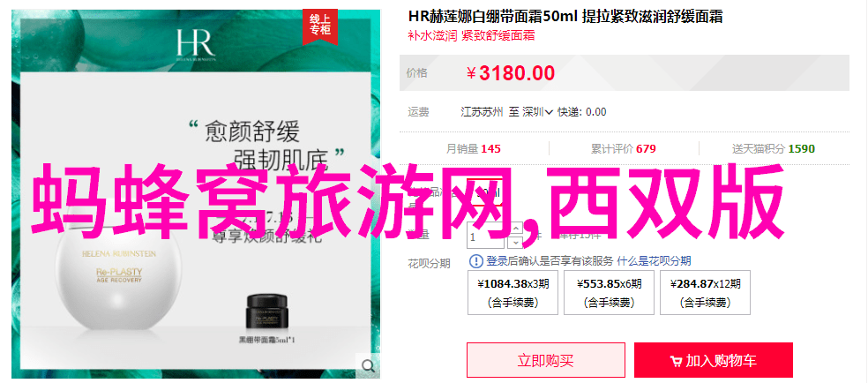Select the ¥284.87x12期 installment option

(706, 293)
